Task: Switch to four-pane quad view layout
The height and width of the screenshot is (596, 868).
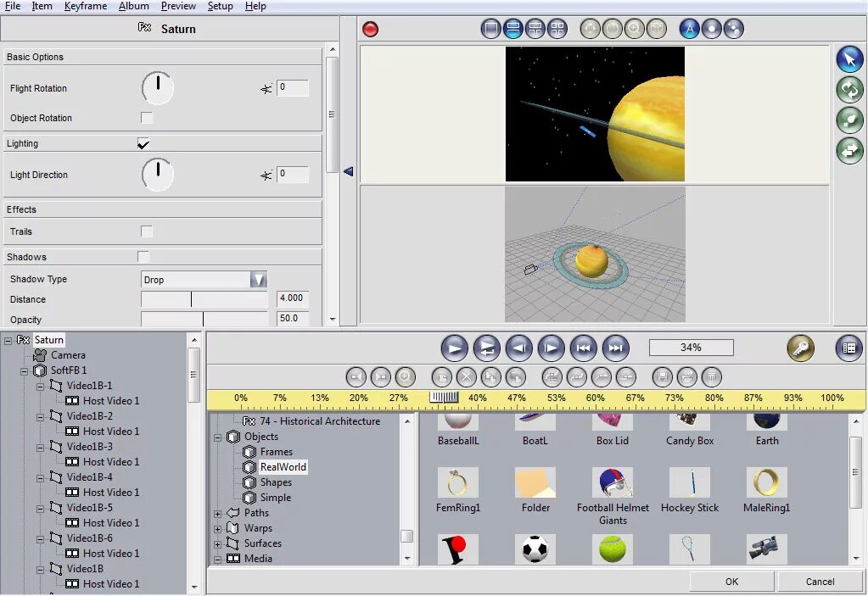Action: click(557, 29)
